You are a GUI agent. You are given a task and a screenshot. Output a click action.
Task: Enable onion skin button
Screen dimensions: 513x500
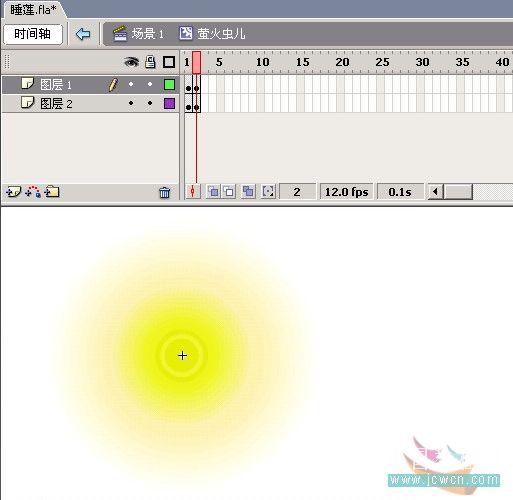point(213,192)
